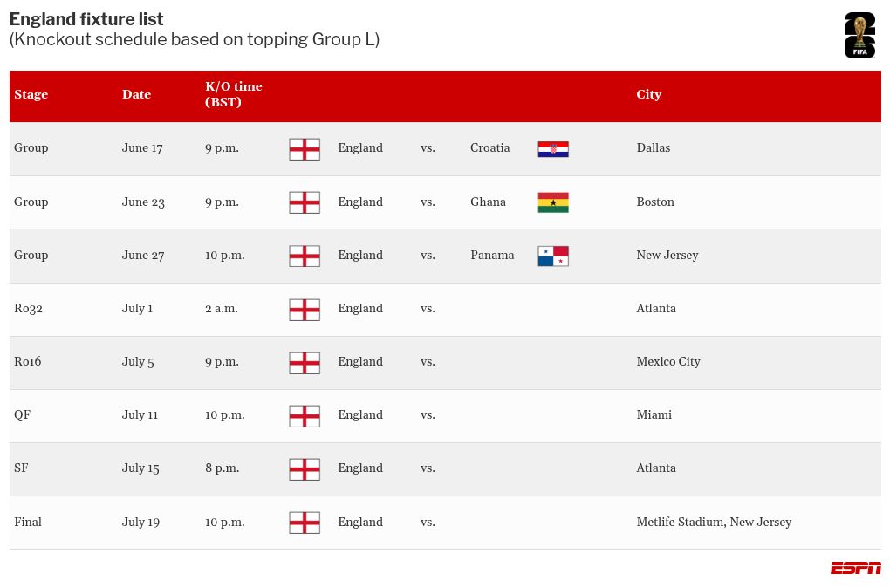Click the July 19 date cell
The image size is (890, 588).
click(x=140, y=523)
